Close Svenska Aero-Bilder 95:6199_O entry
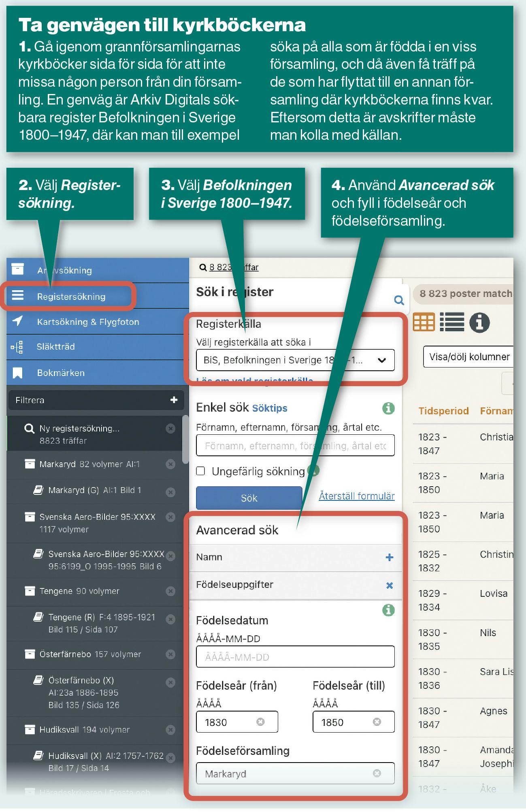526x812 pixels. click(x=171, y=556)
